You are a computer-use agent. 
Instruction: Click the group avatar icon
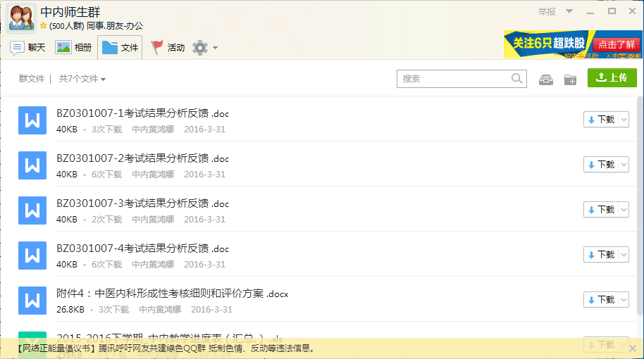tap(21, 18)
